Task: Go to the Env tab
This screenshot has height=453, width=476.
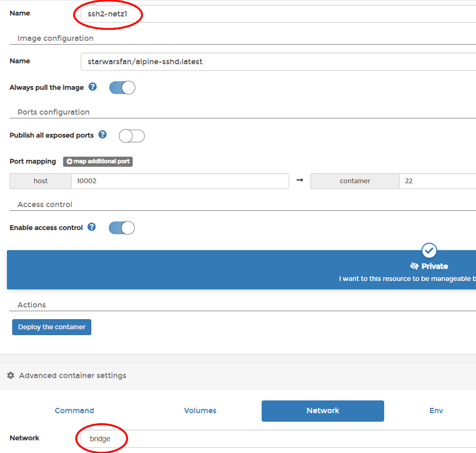Action: tap(436, 411)
